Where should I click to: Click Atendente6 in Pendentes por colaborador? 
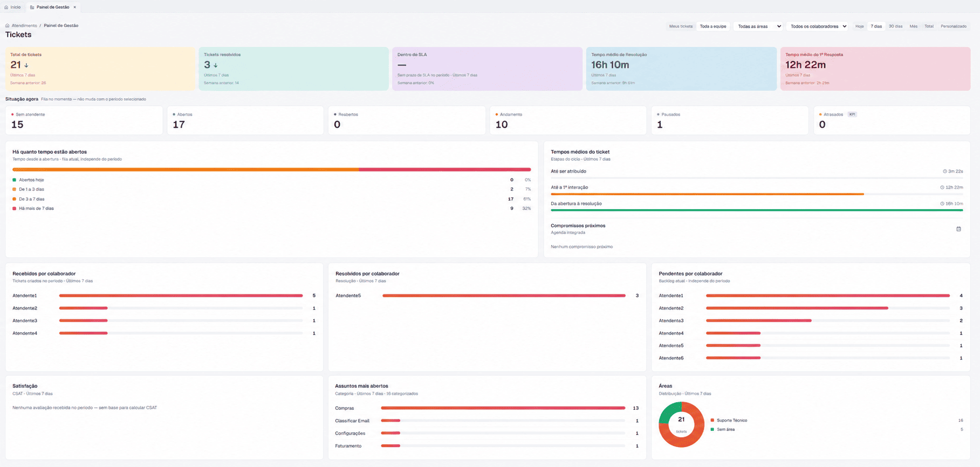tap(671, 358)
